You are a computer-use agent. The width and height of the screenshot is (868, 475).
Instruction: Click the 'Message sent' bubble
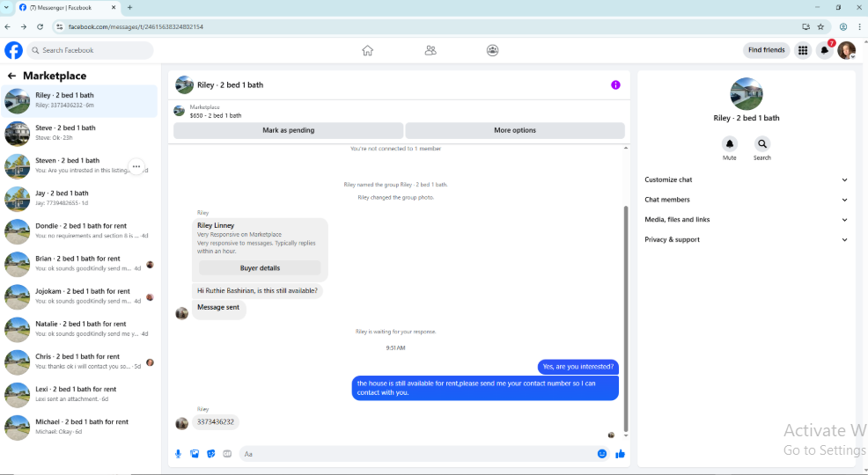pos(218,309)
